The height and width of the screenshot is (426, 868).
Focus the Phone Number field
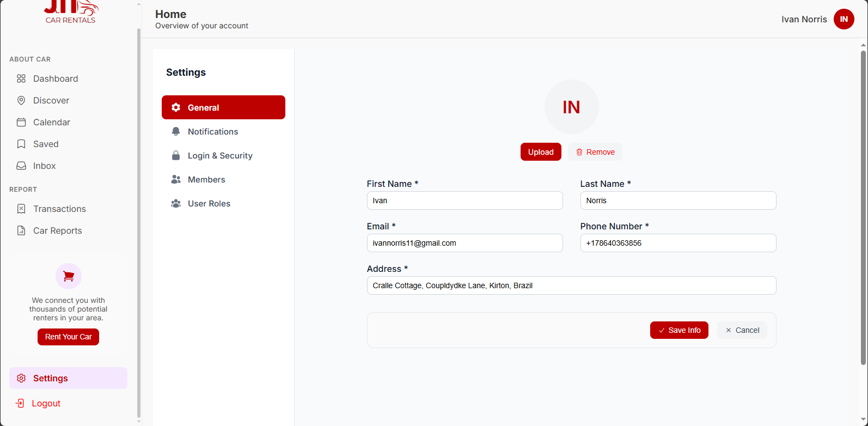tap(678, 243)
